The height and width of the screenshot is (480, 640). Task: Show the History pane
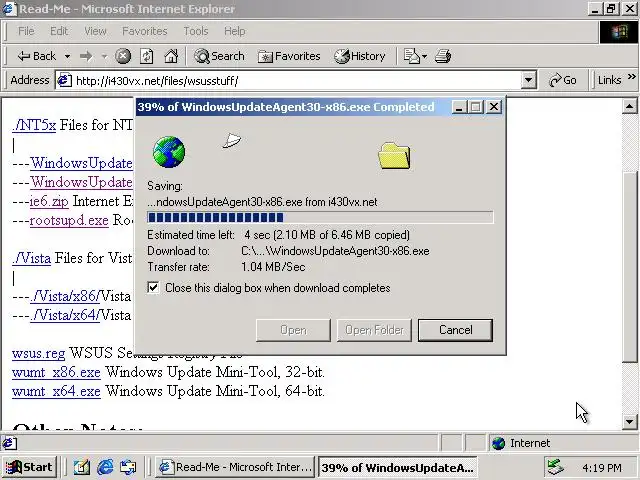pos(360,56)
